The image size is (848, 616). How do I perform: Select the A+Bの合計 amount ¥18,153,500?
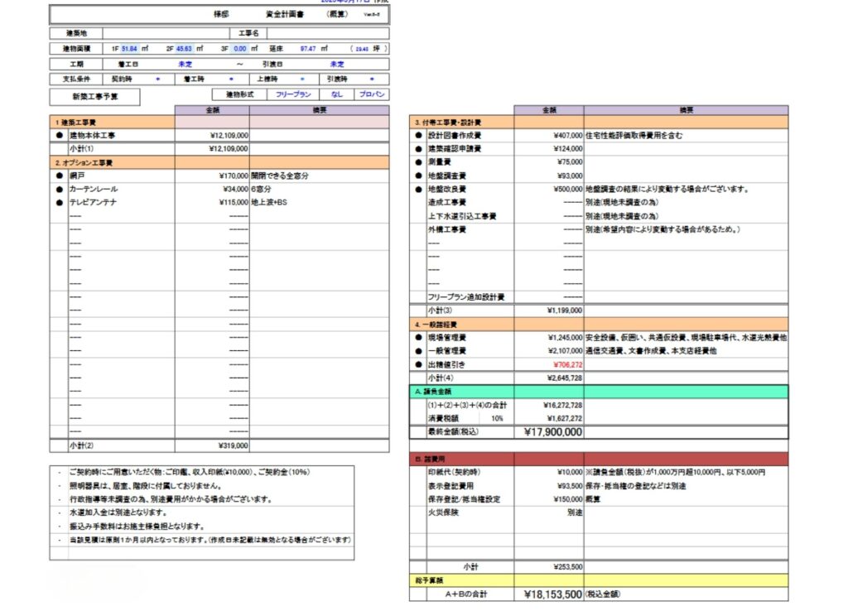[x=553, y=594]
